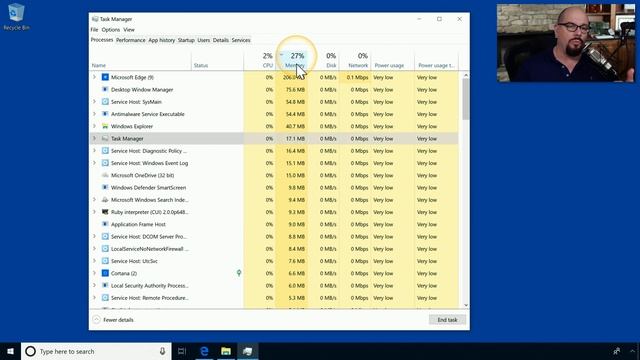Expand the Microsoft Edge (9) process group

point(94,77)
